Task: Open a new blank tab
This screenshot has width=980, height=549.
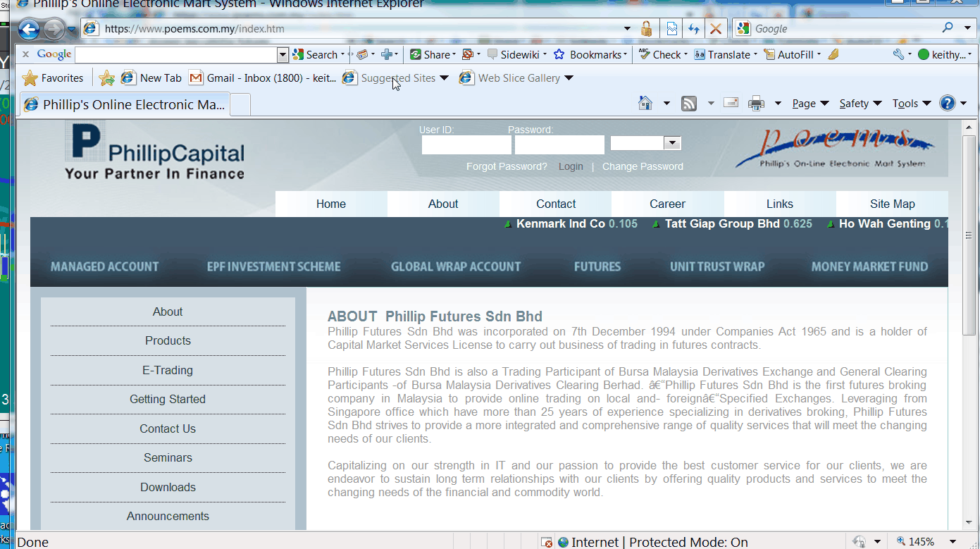Action: coord(241,104)
